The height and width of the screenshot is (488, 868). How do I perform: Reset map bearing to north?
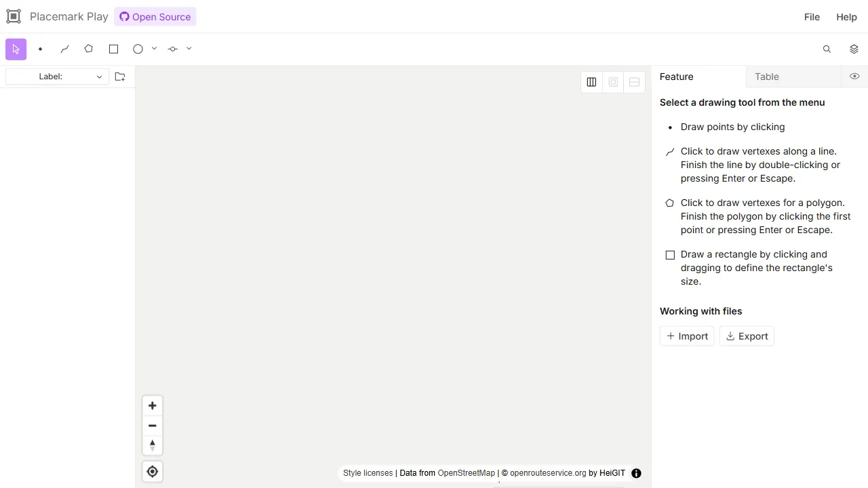(153, 445)
